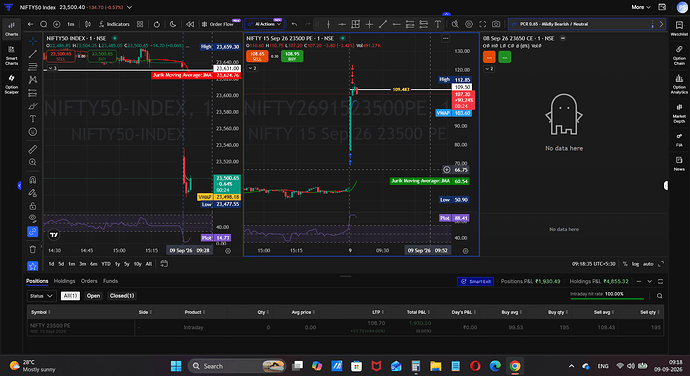Click the orange SELL button at 108.65
The height and width of the screenshot is (376, 690).
click(257, 56)
